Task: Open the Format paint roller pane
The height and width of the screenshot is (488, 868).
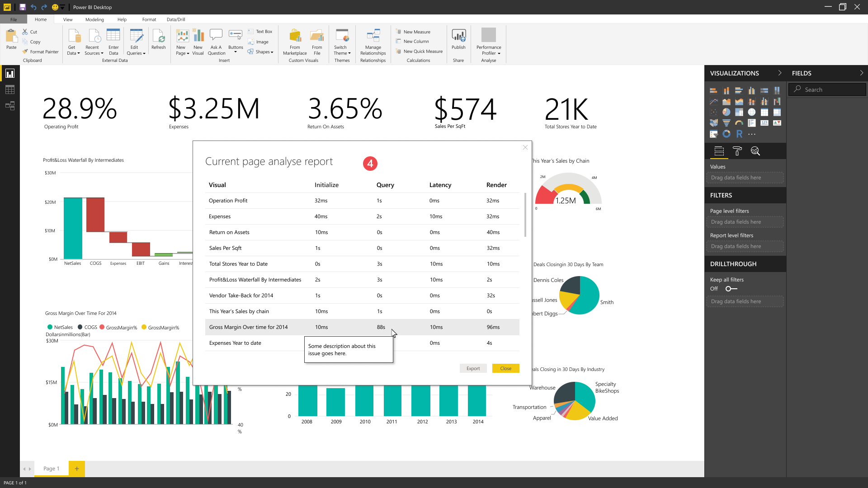Action: 737,151
